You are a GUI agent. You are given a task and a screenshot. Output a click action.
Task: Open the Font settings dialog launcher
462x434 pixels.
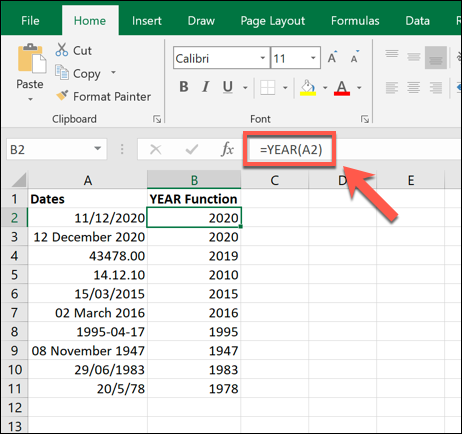click(365, 119)
